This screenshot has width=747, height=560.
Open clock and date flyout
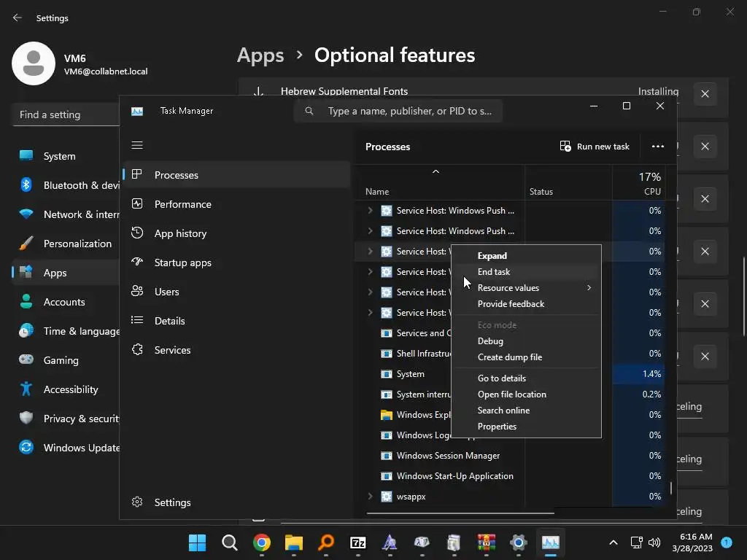[x=692, y=542]
